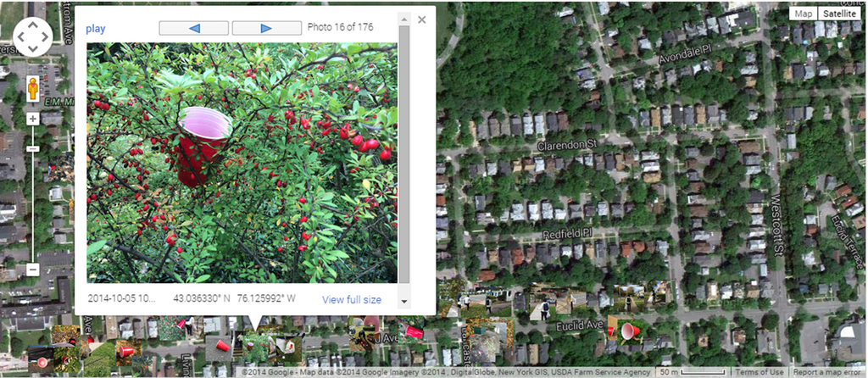Switch to Satellite view
868x378 pixels.
tap(839, 14)
